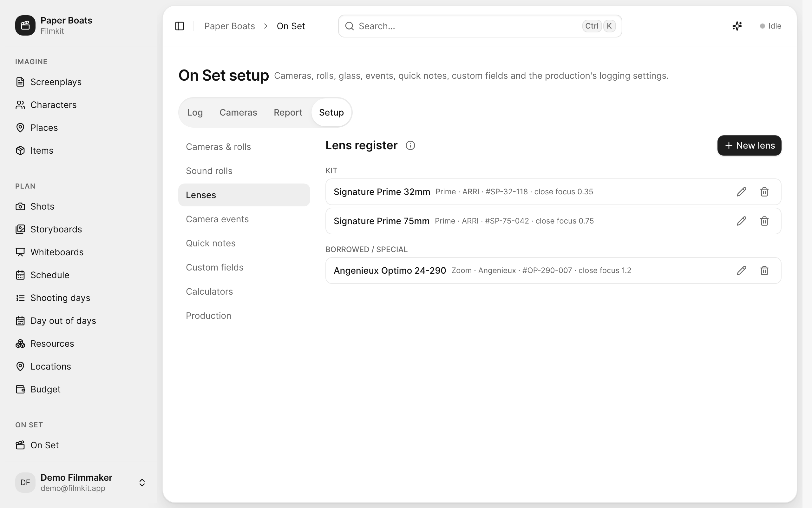Open Storyboards in the sidebar

[x=81, y=229]
